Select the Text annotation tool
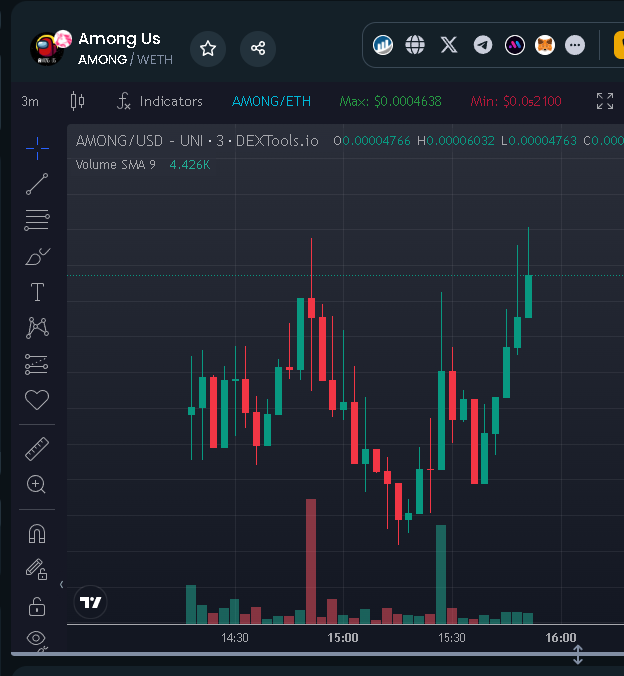Image resolution: width=624 pixels, height=676 pixels. [x=37, y=292]
